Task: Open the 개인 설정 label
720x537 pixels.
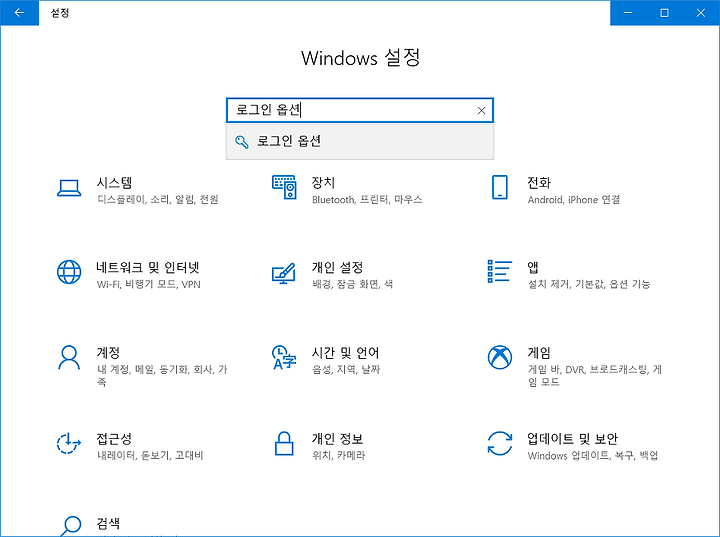Action: click(x=338, y=268)
